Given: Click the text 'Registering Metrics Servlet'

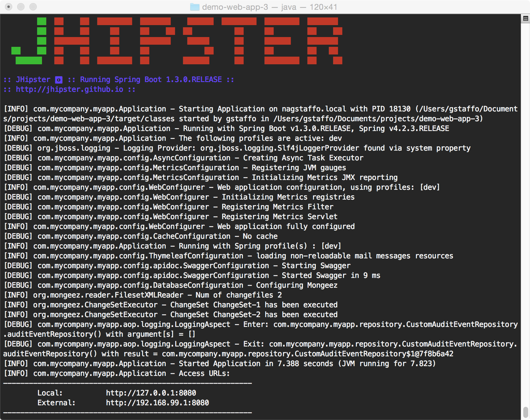Looking at the screenshot, I should [280, 217].
